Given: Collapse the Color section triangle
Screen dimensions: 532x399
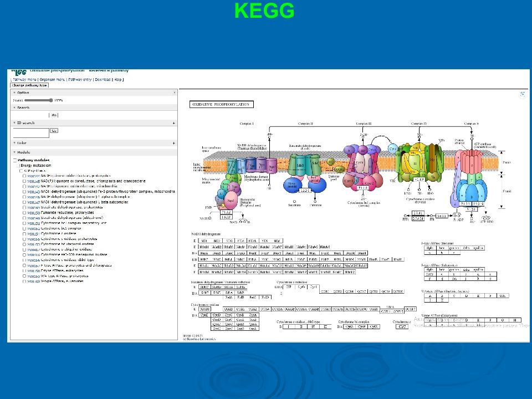Looking at the screenshot, I should (x=14, y=143).
